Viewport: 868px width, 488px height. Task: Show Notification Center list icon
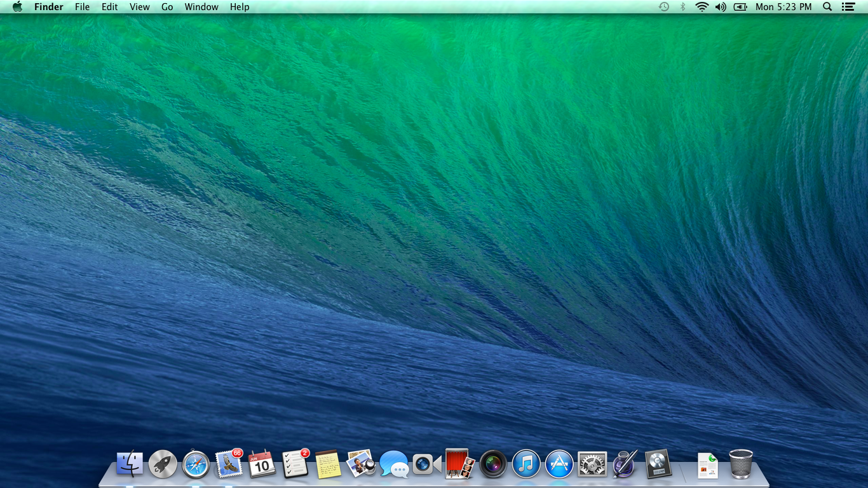(x=848, y=7)
